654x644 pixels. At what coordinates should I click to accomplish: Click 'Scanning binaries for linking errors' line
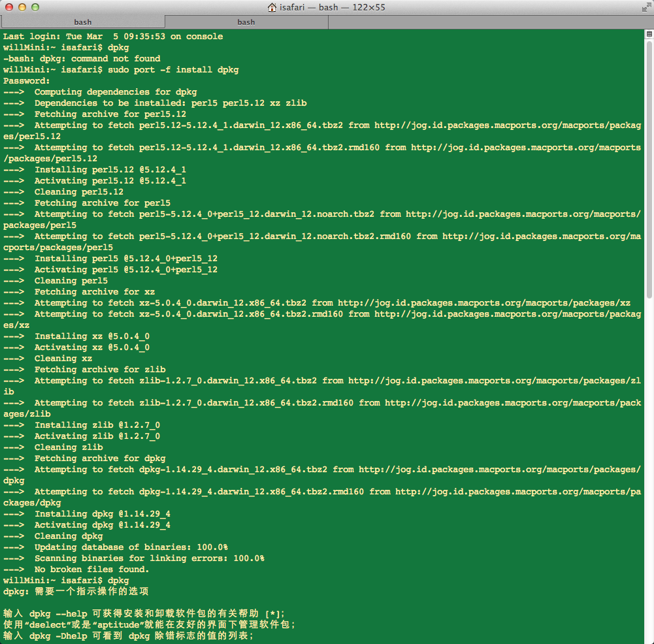[x=134, y=558]
